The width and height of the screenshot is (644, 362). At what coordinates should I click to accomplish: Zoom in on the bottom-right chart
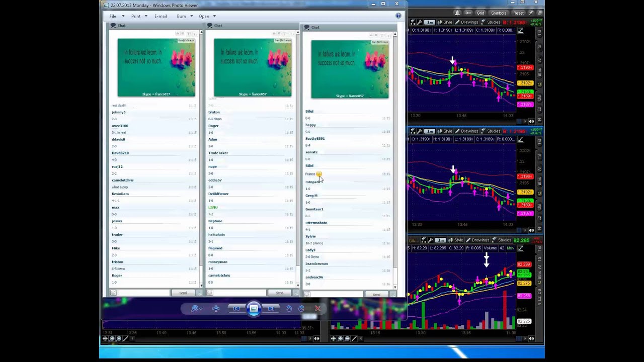(340, 339)
